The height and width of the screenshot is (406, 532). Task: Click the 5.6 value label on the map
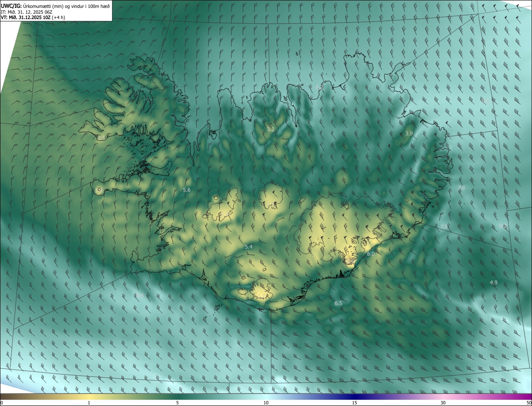pos(187,190)
